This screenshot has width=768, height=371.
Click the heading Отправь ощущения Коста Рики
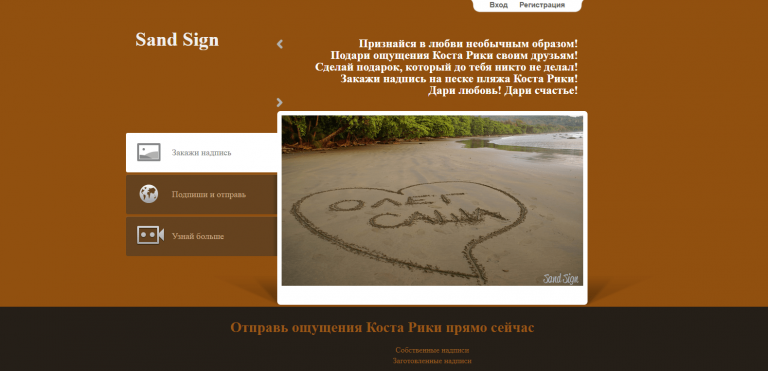point(382,327)
